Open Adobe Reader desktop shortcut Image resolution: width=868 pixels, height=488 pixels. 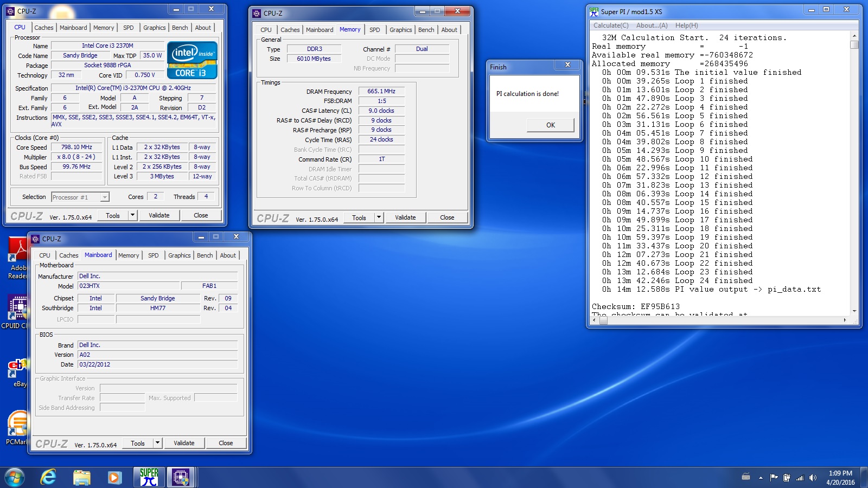coord(17,258)
